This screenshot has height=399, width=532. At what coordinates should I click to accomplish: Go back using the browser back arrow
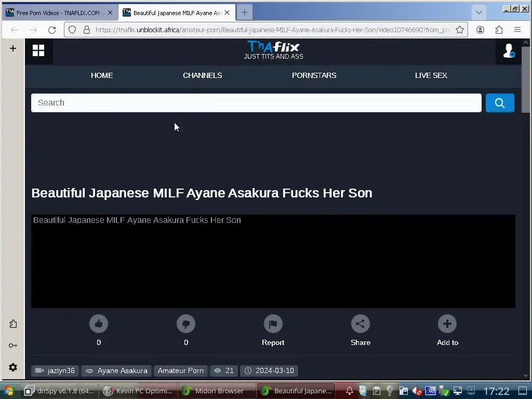(14, 30)
